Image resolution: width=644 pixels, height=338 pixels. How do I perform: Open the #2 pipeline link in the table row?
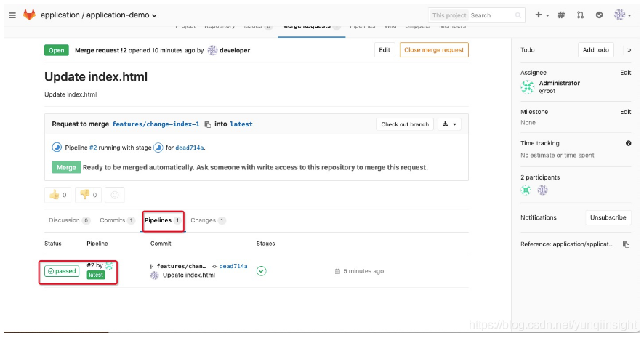(90, 265)
